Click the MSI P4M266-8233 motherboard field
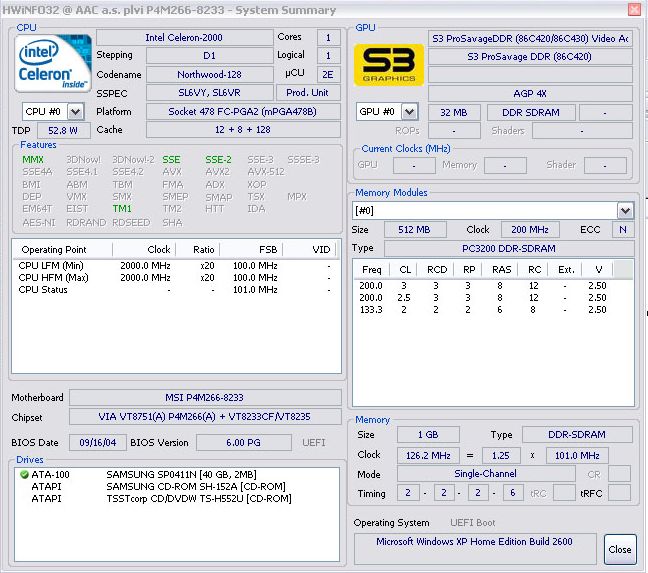 pyautogui.click(x=204, y=397)
